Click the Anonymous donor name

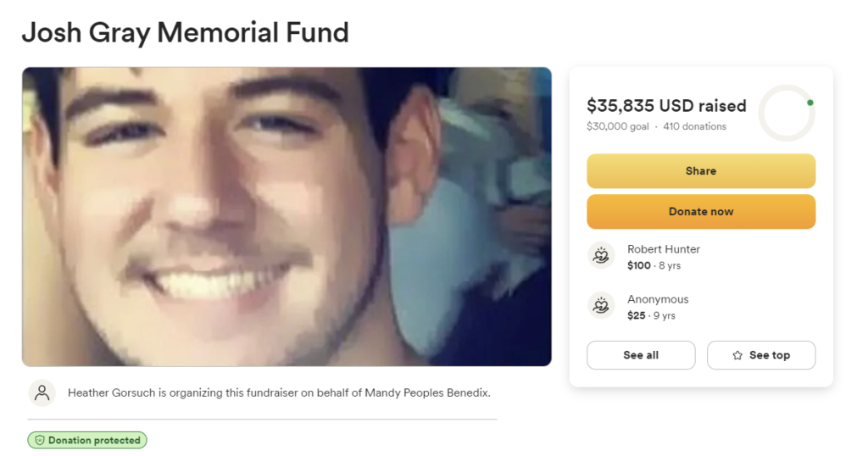pyautogui.click(x=658, y=299)
